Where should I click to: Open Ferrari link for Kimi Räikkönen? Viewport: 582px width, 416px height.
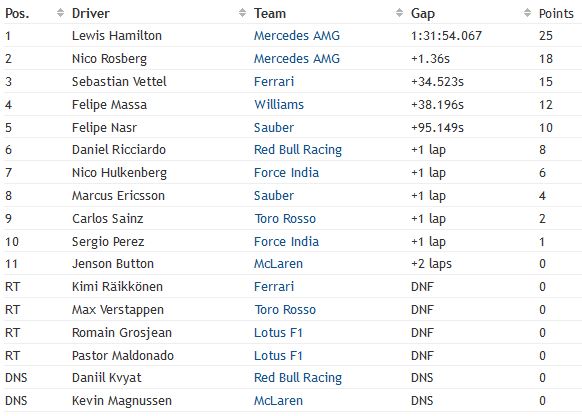point(274,286)
